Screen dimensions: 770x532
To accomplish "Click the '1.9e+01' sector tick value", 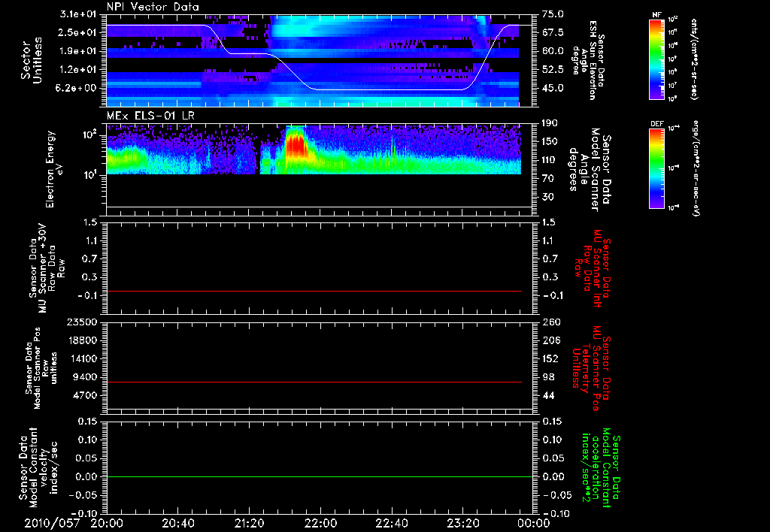I will 78,51.
